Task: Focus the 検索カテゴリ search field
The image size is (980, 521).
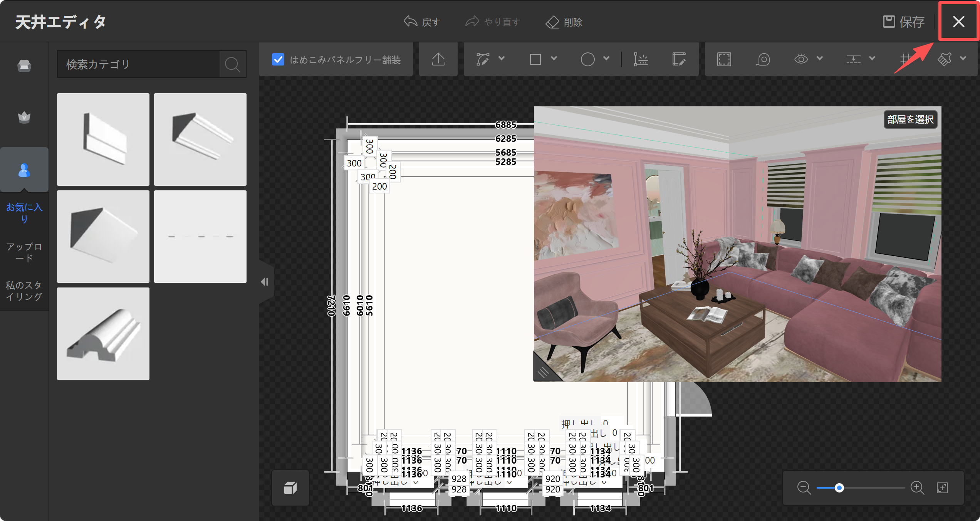Action: click(x=139, y=64)
